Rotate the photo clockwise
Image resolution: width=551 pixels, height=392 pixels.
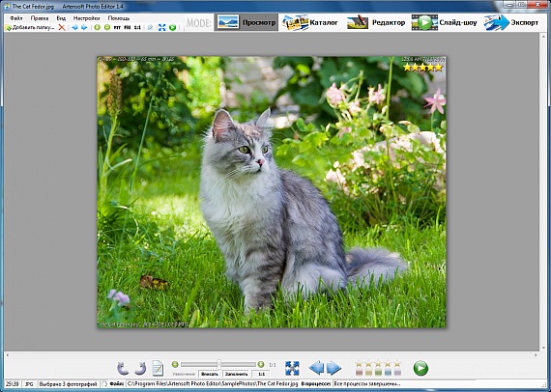(x=140, y=368)
